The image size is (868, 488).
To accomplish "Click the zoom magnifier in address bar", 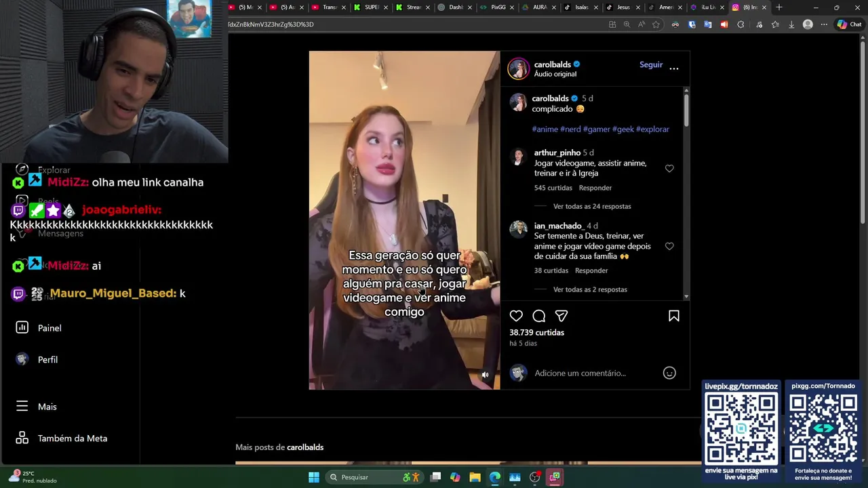I will coord(627,24).
